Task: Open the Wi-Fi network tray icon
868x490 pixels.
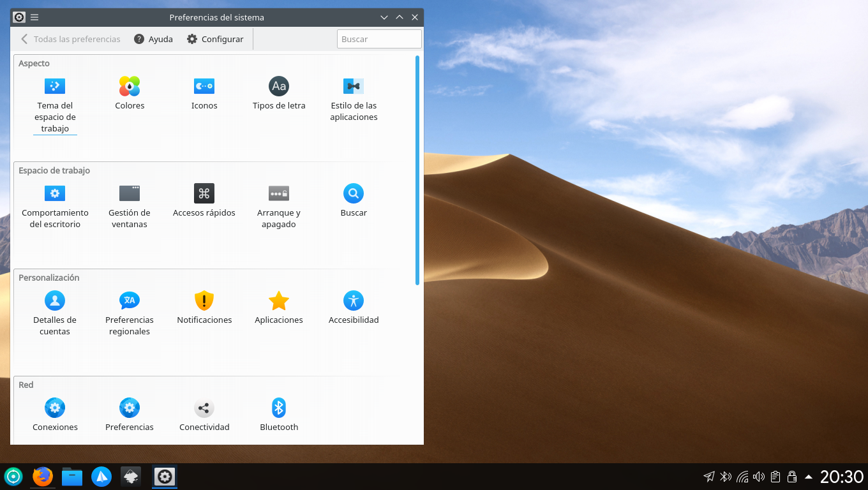Action: pyautogui.click(x=742, y=477)
